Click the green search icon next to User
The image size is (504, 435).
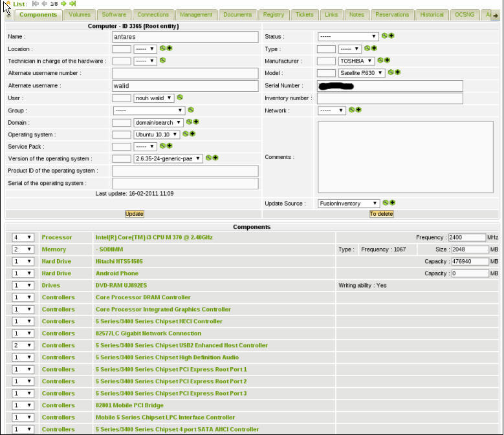pyautogui.click(x=180, y=98)
